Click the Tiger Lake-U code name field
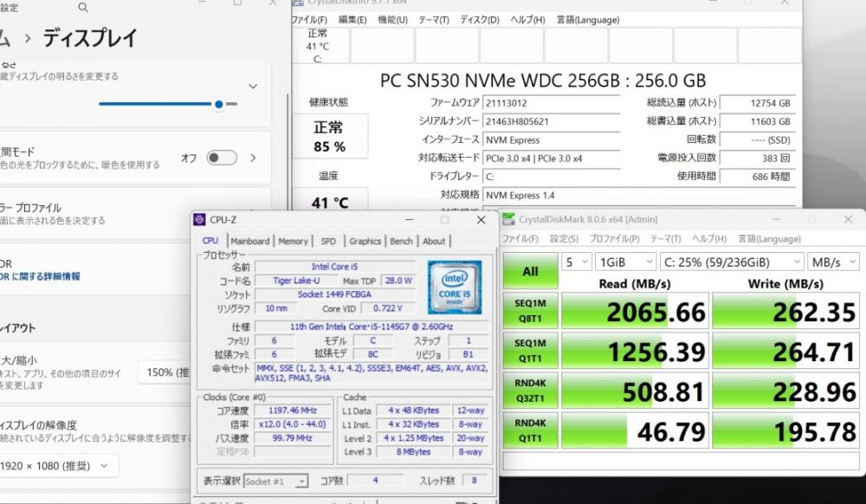 point(296,281)
